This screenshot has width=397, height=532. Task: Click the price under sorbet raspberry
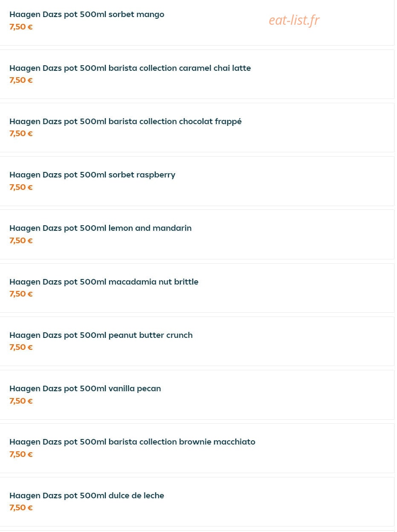pyautogui.click(x=21, y=187)
